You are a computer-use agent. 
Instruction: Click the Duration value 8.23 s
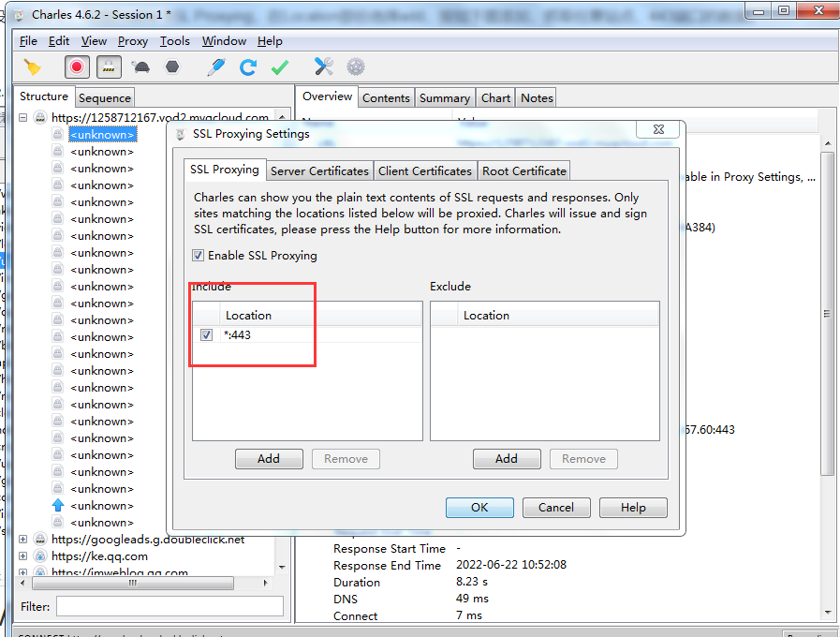[x=472, y=582]
